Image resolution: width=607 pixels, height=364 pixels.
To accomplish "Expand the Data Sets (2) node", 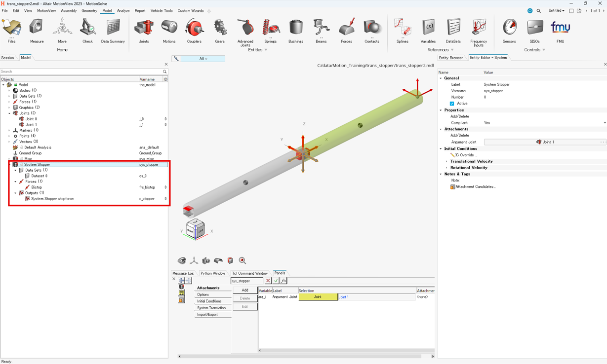I will point(9,96).
